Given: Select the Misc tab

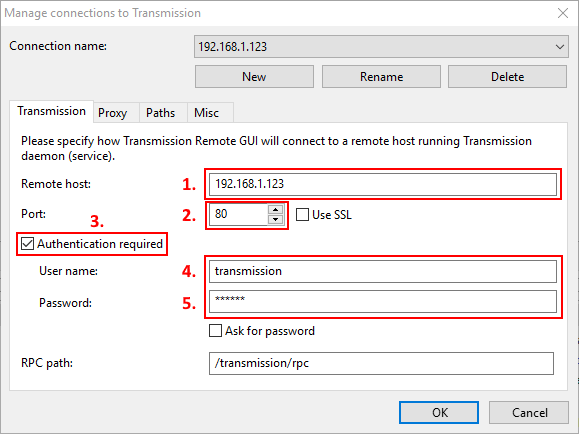Looking at the screenshot, I should point(206,113).
